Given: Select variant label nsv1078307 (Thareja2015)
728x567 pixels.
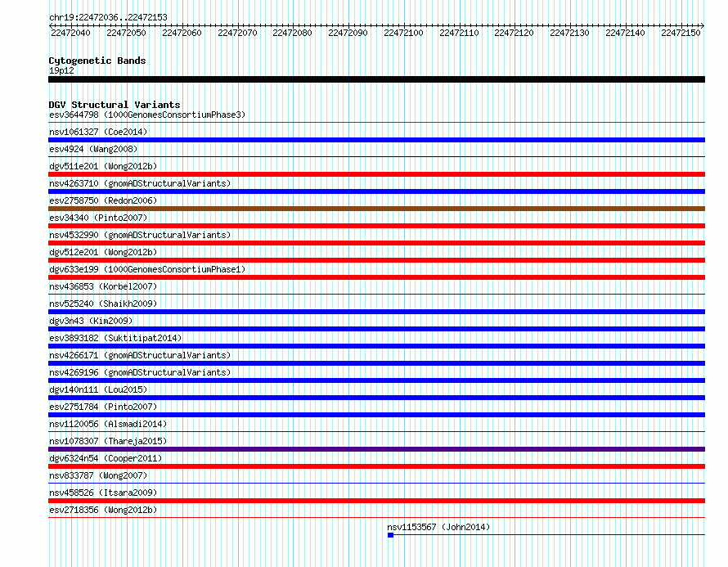Looking at the screenshot, I should tap(108, 441).
